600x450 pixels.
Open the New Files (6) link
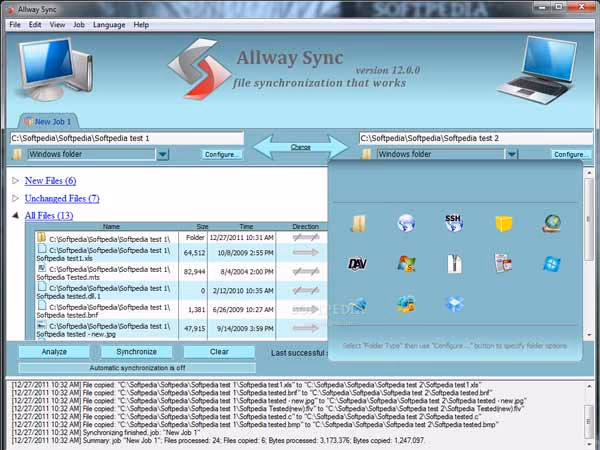pyautogui.click(x=51, y=181)
